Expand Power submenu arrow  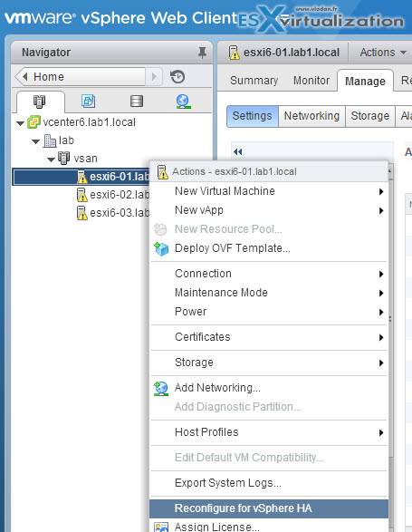[x=381, y=312]
